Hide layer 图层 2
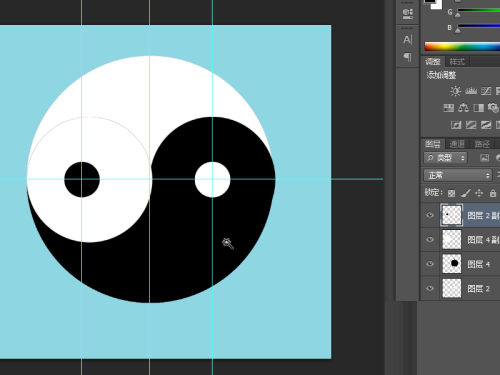The image size is (500, 375). tap(430, 288)
